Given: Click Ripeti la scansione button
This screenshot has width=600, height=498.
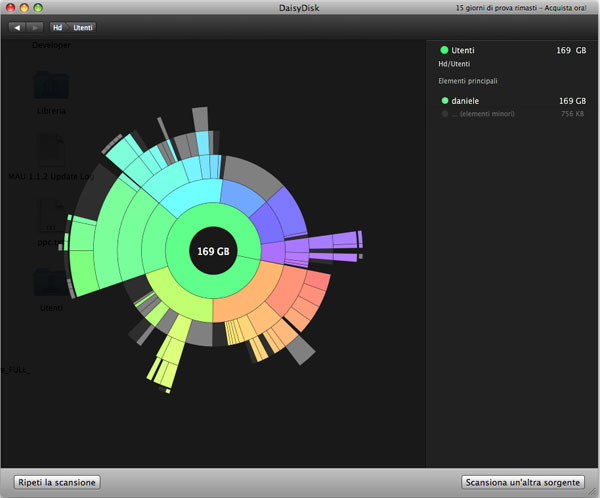Looking at the screenshot, I should [57, 482].
